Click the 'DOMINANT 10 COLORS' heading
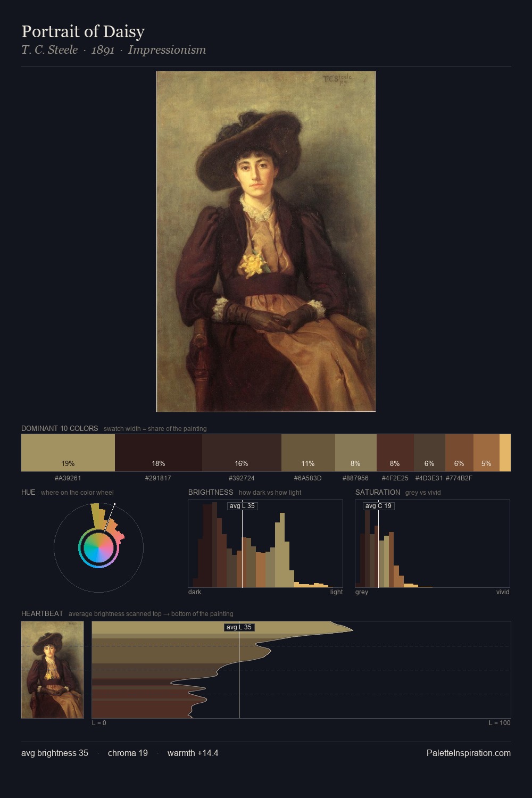 (60, 428)
